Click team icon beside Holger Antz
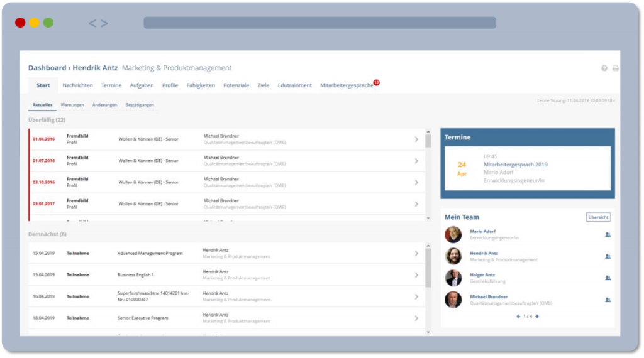This screenshot has height=358, width=644. 608,278
